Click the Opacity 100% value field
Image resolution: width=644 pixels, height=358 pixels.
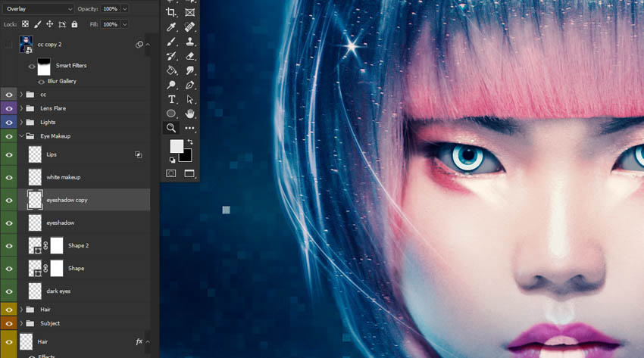click(111, 8)
